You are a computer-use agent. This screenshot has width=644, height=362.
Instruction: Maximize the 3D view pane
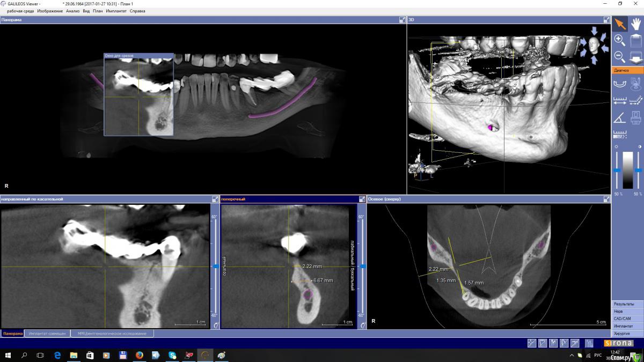(607, 20)
